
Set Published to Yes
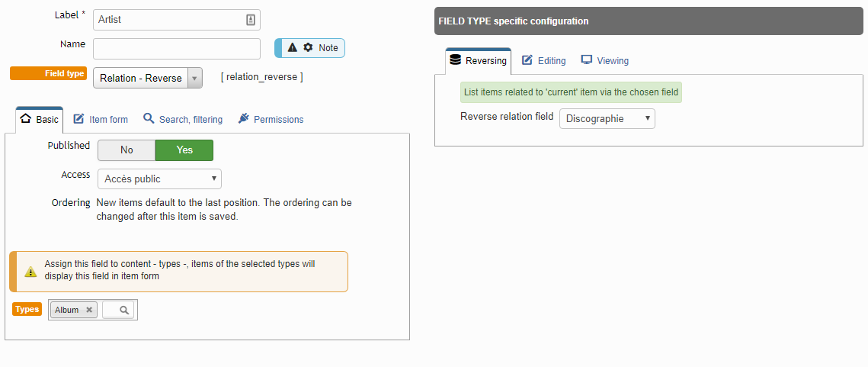(x=184, y=150)
